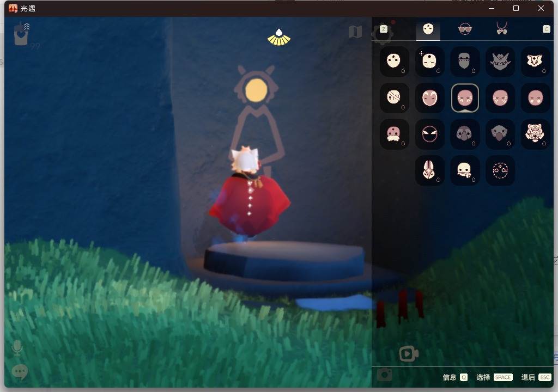Viewport: 558px width, 392px height.
Task: Minimize the 光遇 window
Action: click(492, 8)
